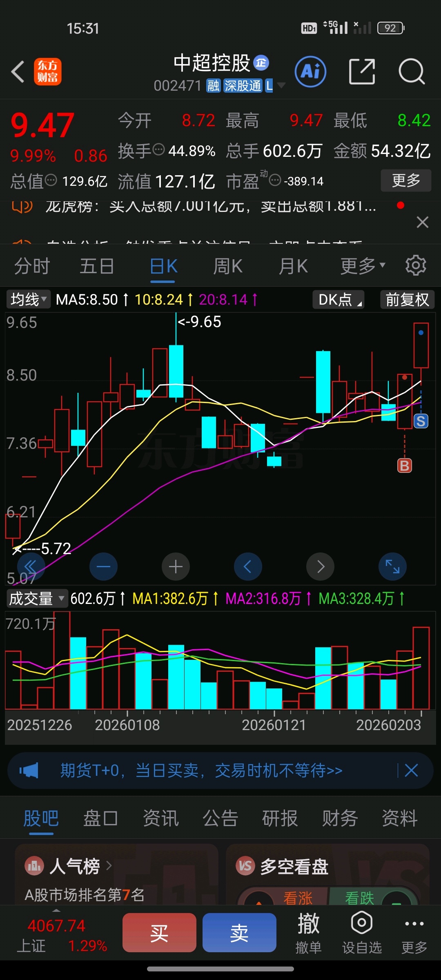The image size is (441, 980).
Task: Move chart left one step arrow
Action: click(x=248, y=566)
